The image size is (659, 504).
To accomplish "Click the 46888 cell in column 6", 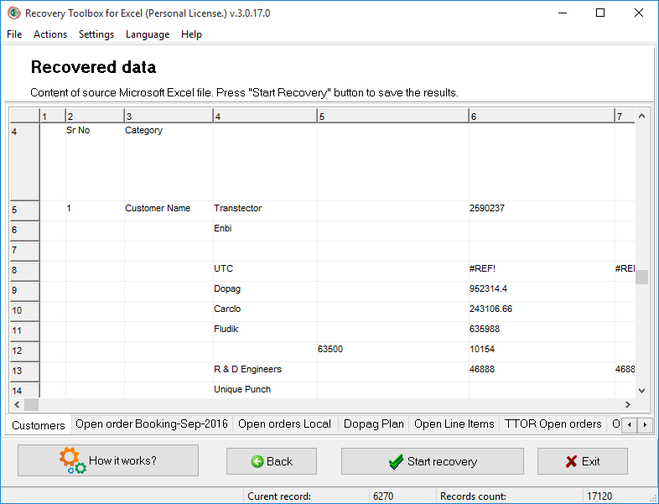I will coord(542,372).
